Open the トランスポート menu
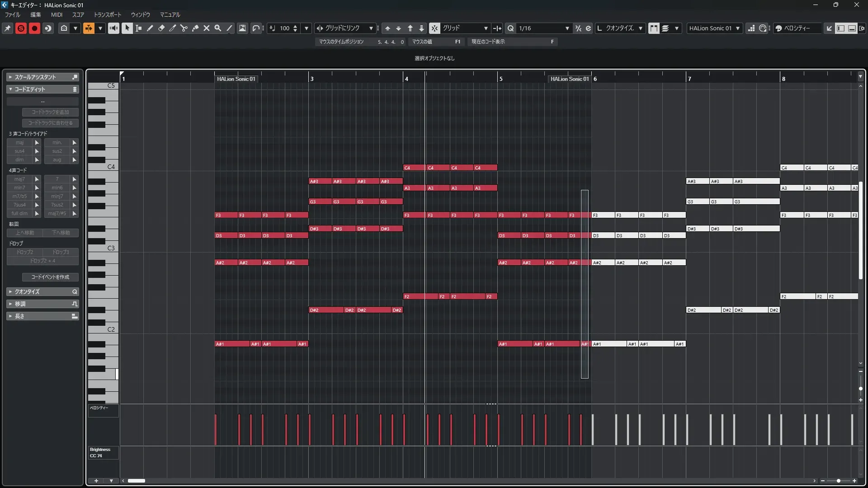This screenshot has height=488, width=868. [108, 14]
